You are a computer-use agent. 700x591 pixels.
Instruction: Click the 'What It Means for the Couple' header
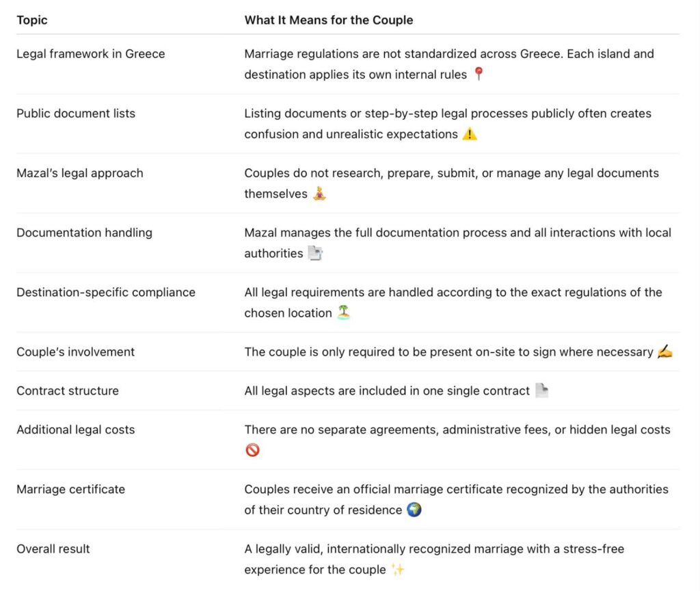[329, 20]
